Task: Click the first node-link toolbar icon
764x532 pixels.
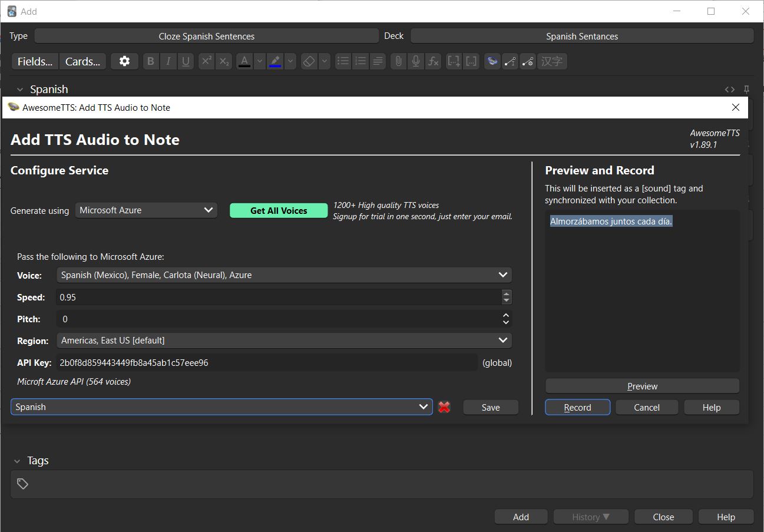Action: tap(510, 61)
